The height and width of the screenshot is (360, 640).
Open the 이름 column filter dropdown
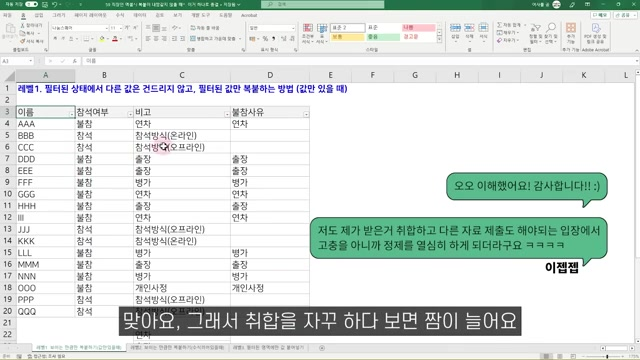pyautogui.click(x=71, y=114)
